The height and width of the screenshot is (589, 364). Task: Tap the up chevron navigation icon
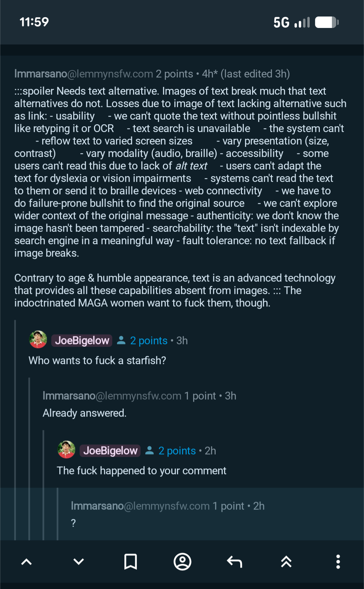coord(26,562)
